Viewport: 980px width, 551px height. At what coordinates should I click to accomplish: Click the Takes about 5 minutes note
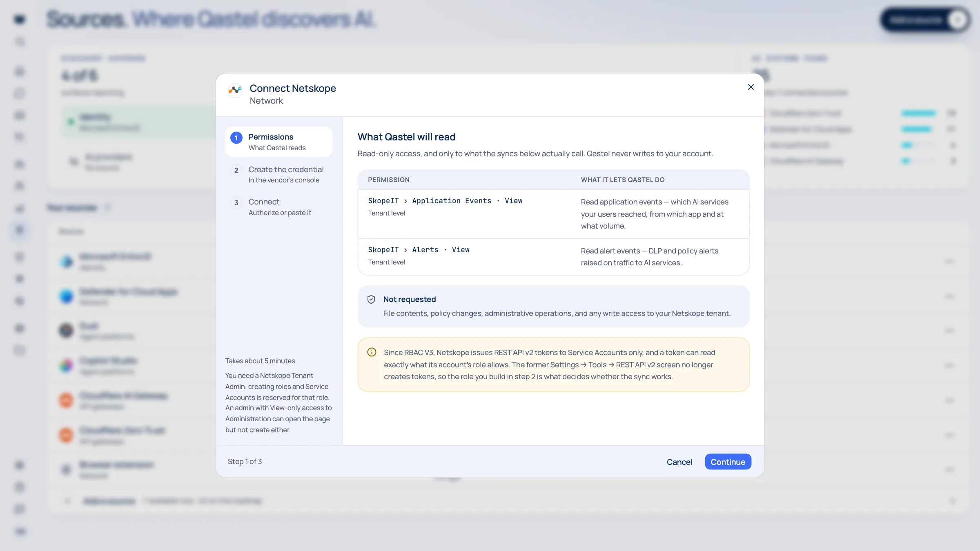tap(261, 361)
